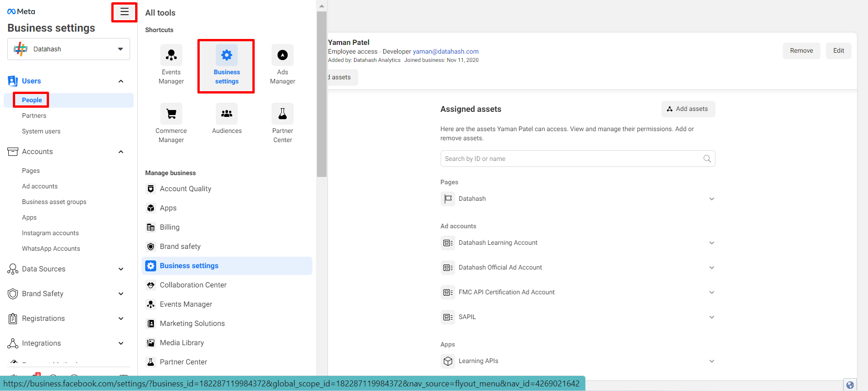Screen dimensions: 868x391
Task: Expand Datahash Official Ad Account chevron
Action: coord(712,268)
